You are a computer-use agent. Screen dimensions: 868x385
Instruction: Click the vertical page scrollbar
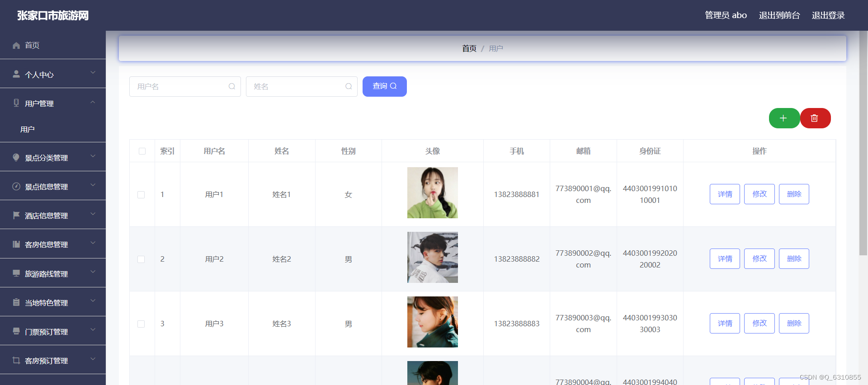(x=863, y=143)
